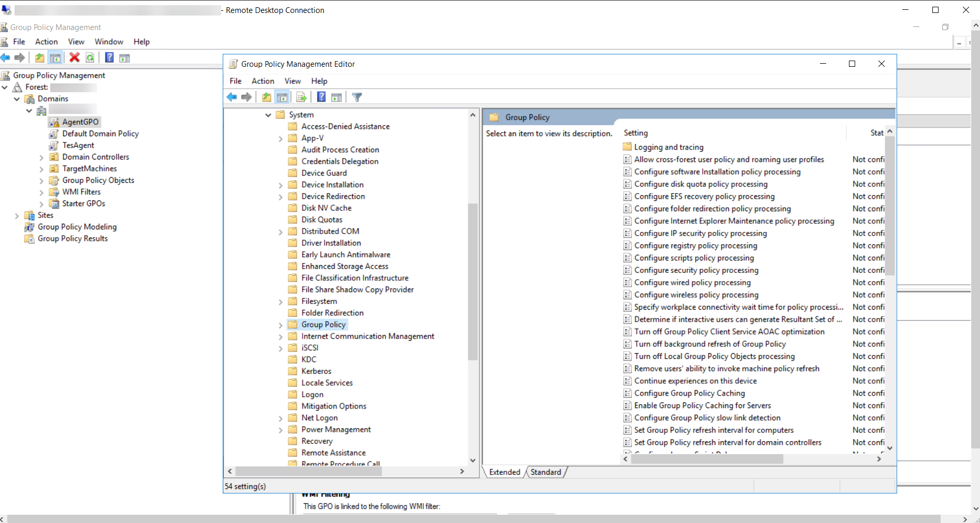Open the Action menu in Editor window
The height and width of the screenshot is (523, 980).
pyautogui.click(x=263, y=81)
